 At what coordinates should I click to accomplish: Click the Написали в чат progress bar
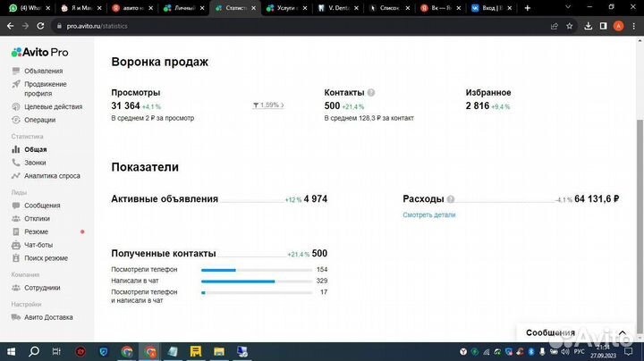257,281
